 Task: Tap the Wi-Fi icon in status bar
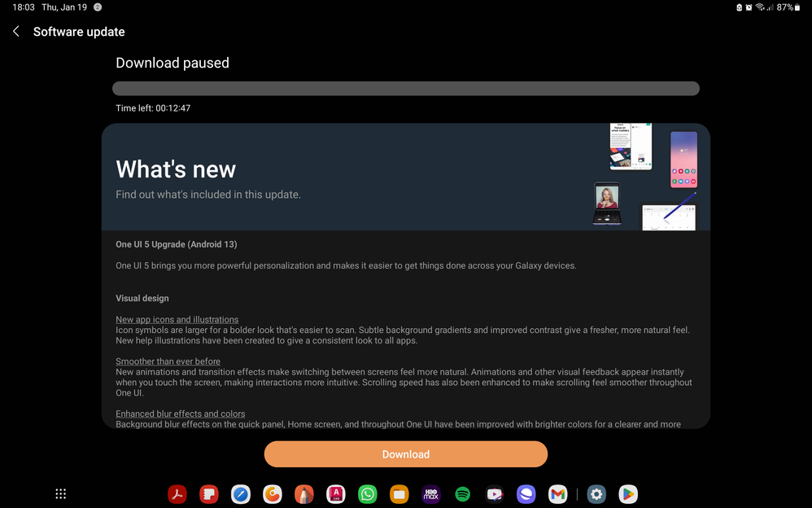760,7
